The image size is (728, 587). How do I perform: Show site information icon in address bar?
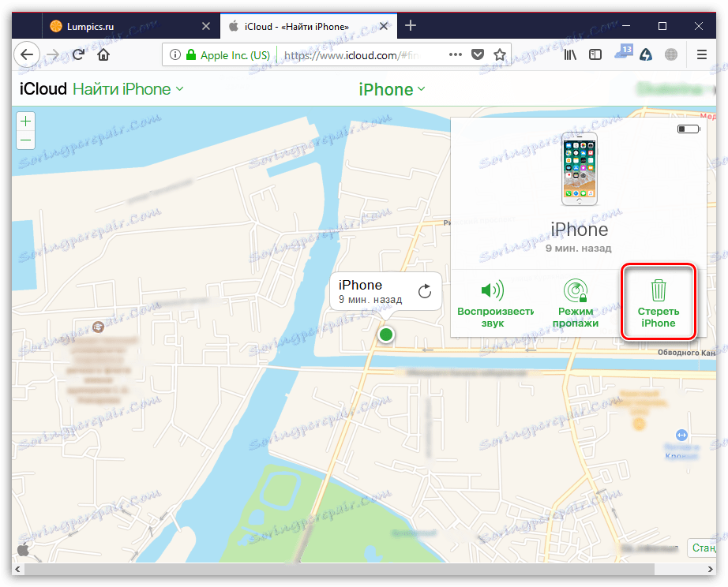175,54
